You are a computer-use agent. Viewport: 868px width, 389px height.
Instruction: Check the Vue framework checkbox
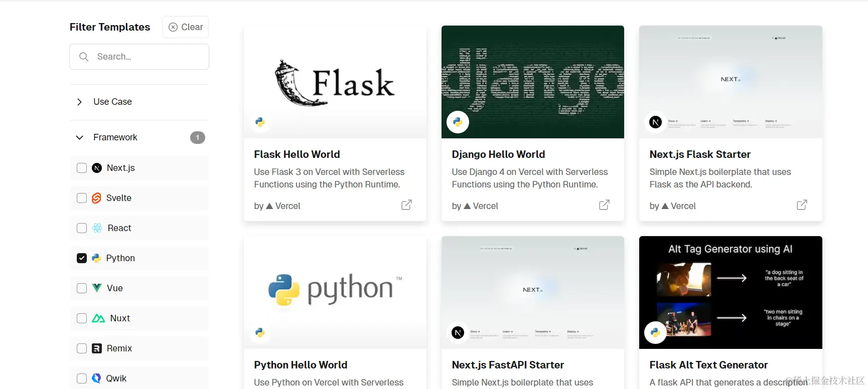82,288
